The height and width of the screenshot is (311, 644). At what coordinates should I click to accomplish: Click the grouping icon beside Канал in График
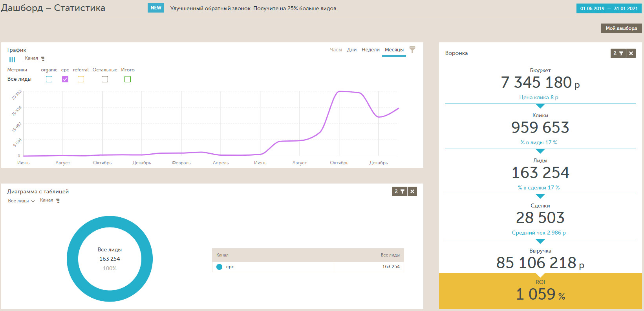coord(43,59)
